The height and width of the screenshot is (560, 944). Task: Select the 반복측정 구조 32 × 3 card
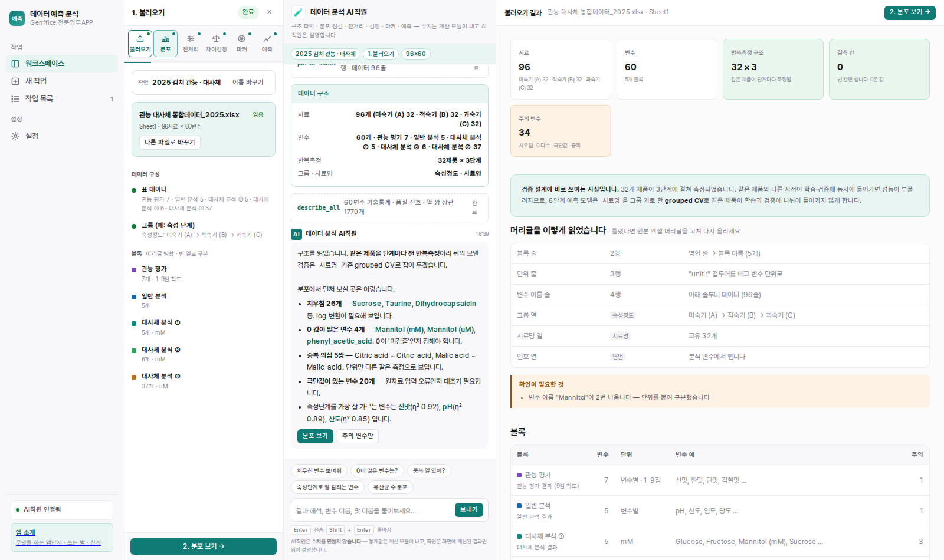tap(773, 69)
